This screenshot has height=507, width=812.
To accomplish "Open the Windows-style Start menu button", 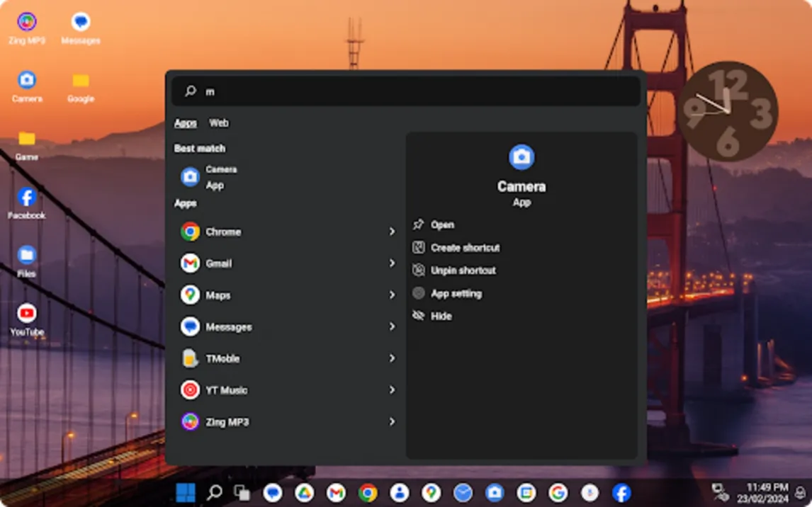I will [185, 493].
